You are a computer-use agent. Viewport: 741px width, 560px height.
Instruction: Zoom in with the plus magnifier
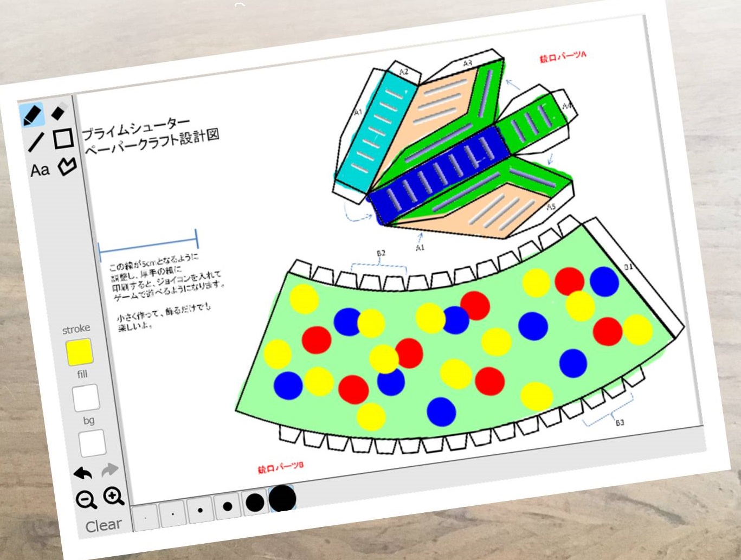(114, 495)
